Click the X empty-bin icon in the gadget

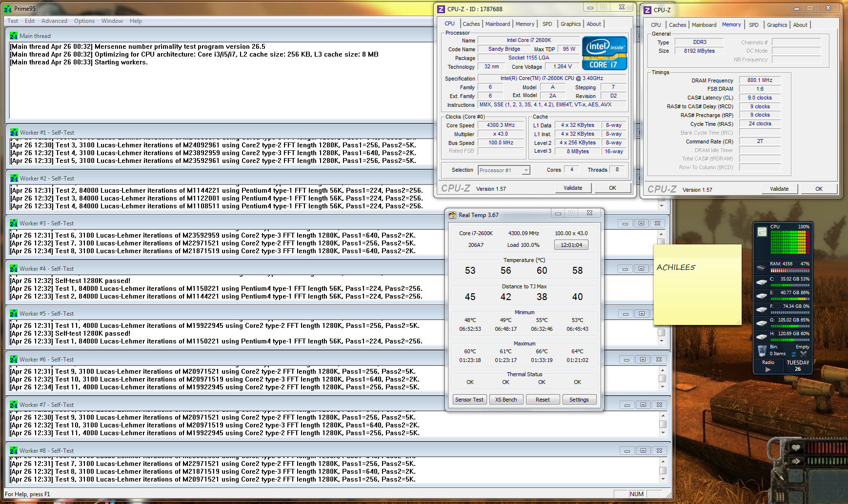804,353
